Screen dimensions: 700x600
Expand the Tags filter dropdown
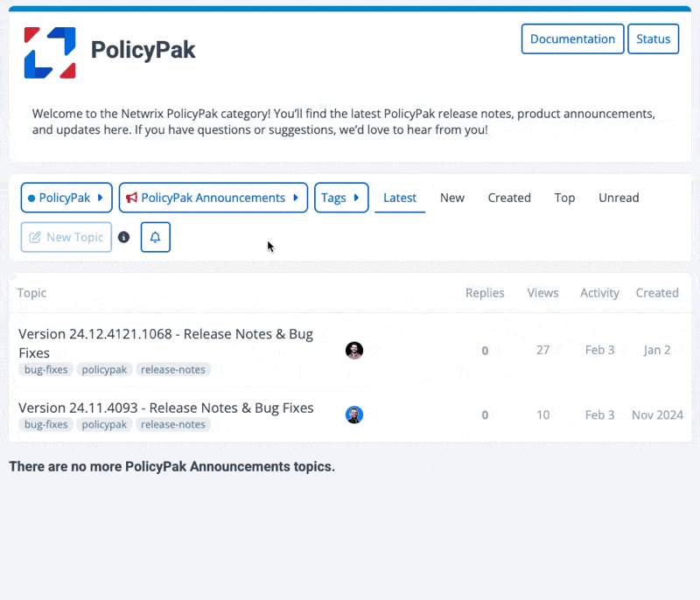point(340,198)
